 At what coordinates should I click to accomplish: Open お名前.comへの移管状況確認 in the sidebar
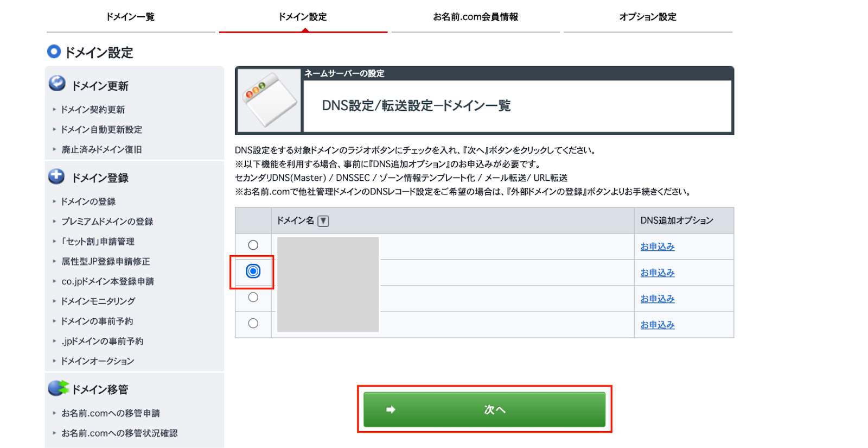tap(119, 433)
